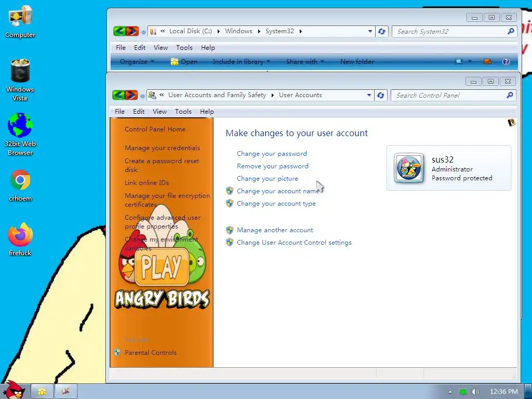The width and height of the screenshot is (532, 399).
Task: Open the Organize dropdown in System32
Action: pos(137,61)
